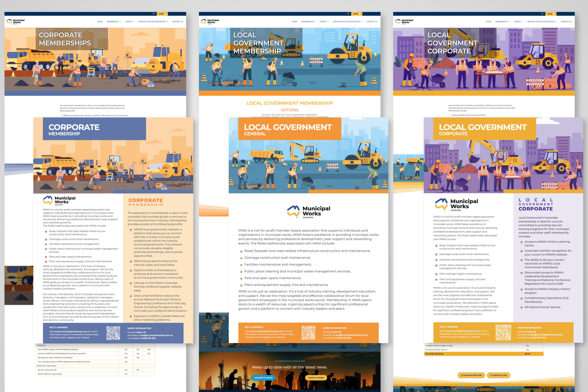Click 'The Networker E-Newsletter' heading
Screen dimensions: 588x392
click(289, 361)
